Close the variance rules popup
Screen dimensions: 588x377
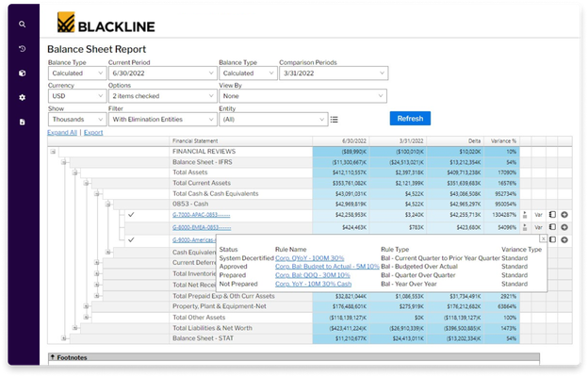tap(543, 238)
